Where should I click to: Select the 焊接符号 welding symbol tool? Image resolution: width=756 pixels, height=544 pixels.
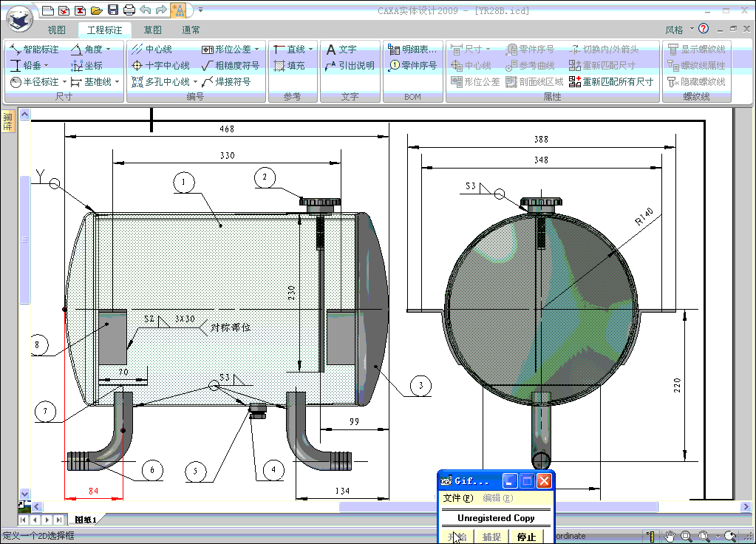[226, 81]
